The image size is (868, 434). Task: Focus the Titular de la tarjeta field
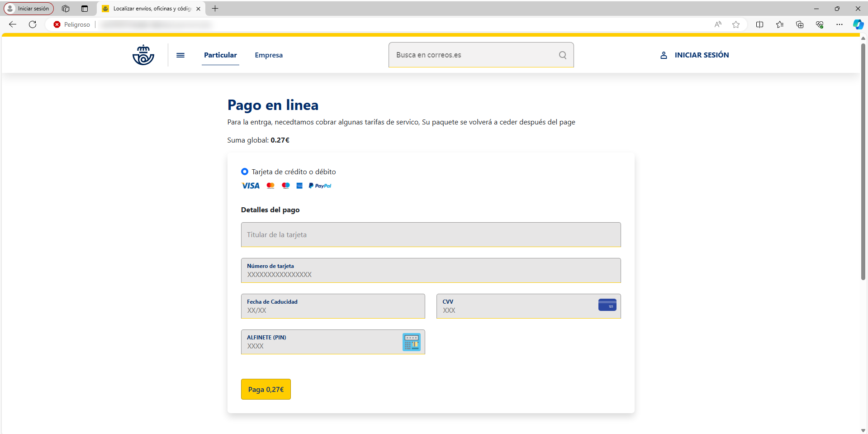(431, 234)
